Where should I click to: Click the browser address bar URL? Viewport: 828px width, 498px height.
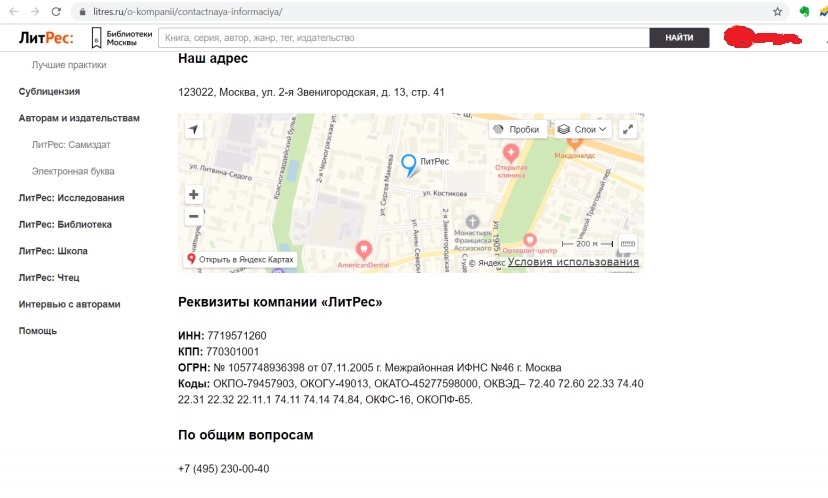(x=188, y=12)
